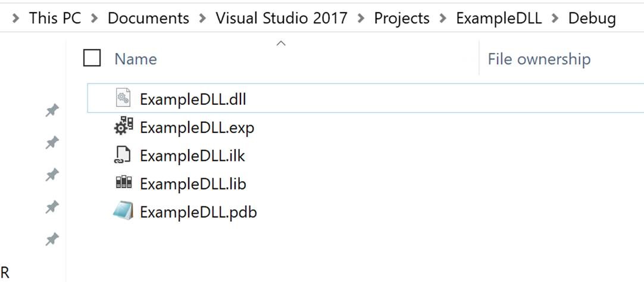Image resolution: width=644 pixels, height=282 pixels.
Task: Click the second pin icon in sidebar
Action: 52,142
